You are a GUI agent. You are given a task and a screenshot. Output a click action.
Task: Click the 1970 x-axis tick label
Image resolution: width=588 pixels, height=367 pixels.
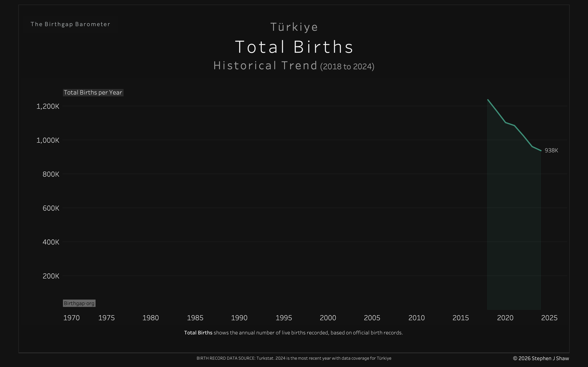point(71,318)
